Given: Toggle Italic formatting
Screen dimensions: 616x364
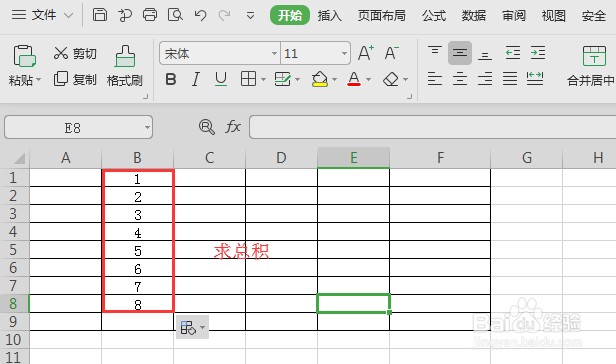Looking at the screenshot, I should pos(196,79).
